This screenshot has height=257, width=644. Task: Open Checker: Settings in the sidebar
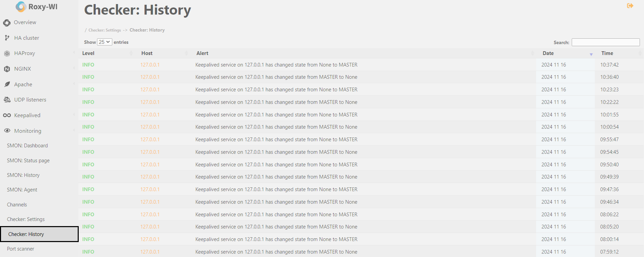click(26, 219)
